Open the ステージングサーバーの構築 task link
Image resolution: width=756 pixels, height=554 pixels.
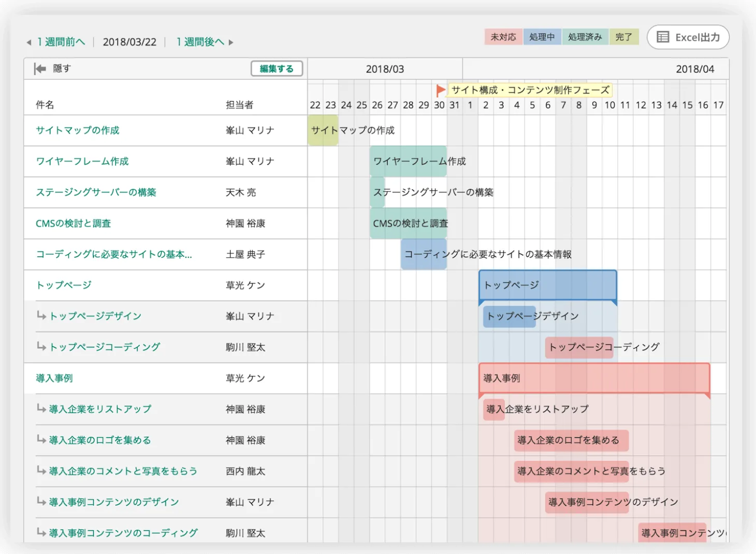click(96, 193)
